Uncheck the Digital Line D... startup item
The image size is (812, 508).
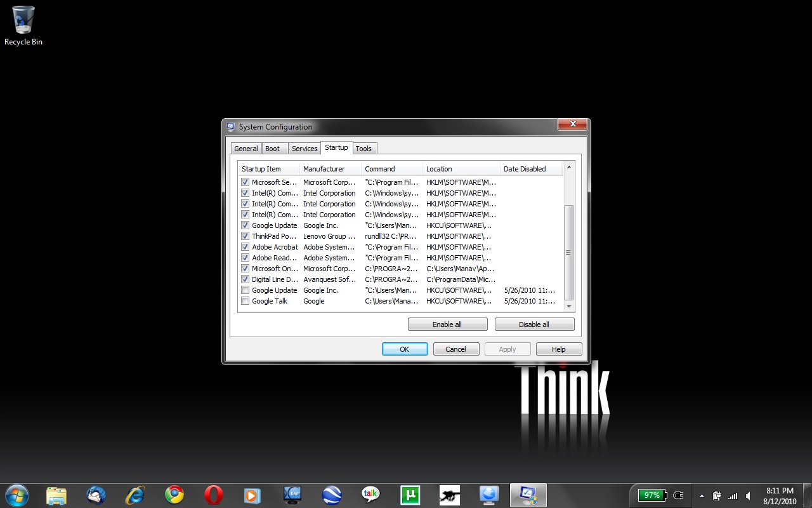[x=246, y=279]
